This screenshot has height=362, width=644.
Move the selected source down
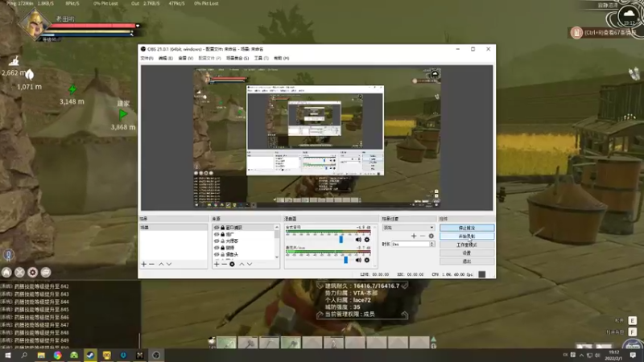pyautogui.click(x=250, y=265)
